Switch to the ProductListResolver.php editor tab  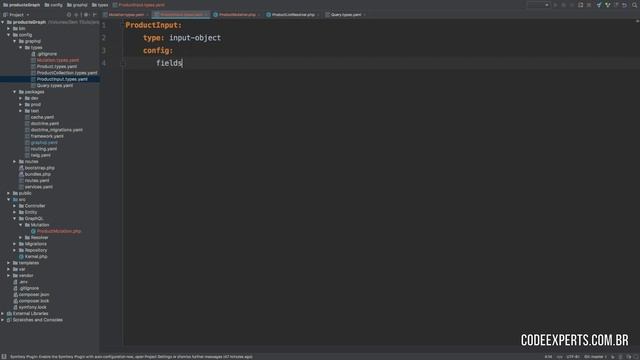point(293,15)
